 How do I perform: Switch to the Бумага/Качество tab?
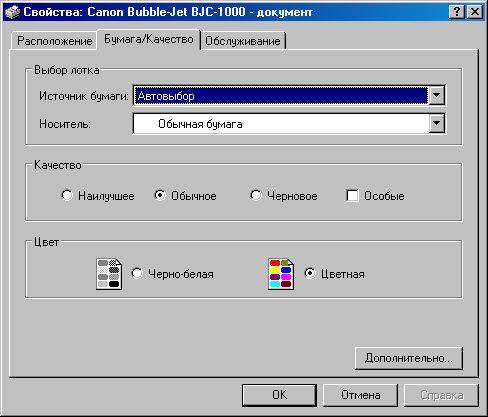(x=149, y=40)
